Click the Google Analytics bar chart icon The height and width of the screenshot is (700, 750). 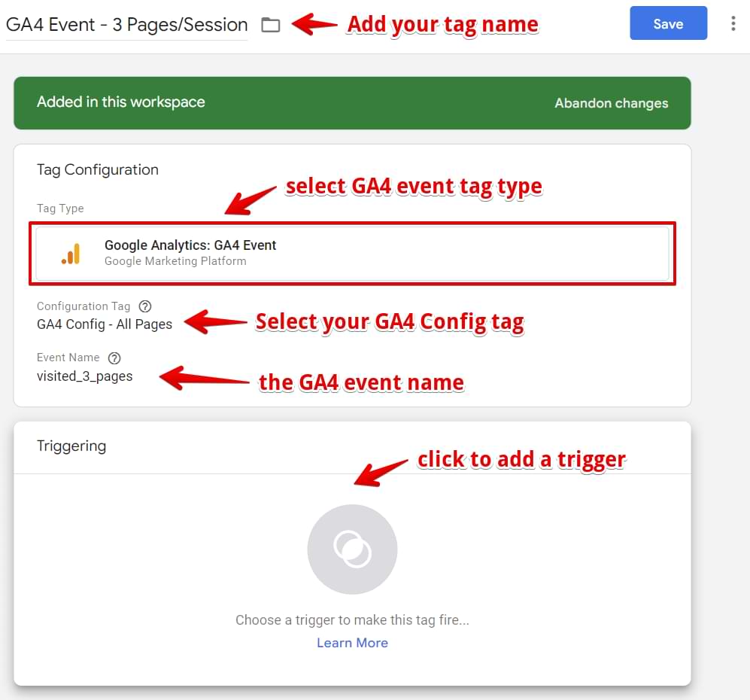(71, 254)
